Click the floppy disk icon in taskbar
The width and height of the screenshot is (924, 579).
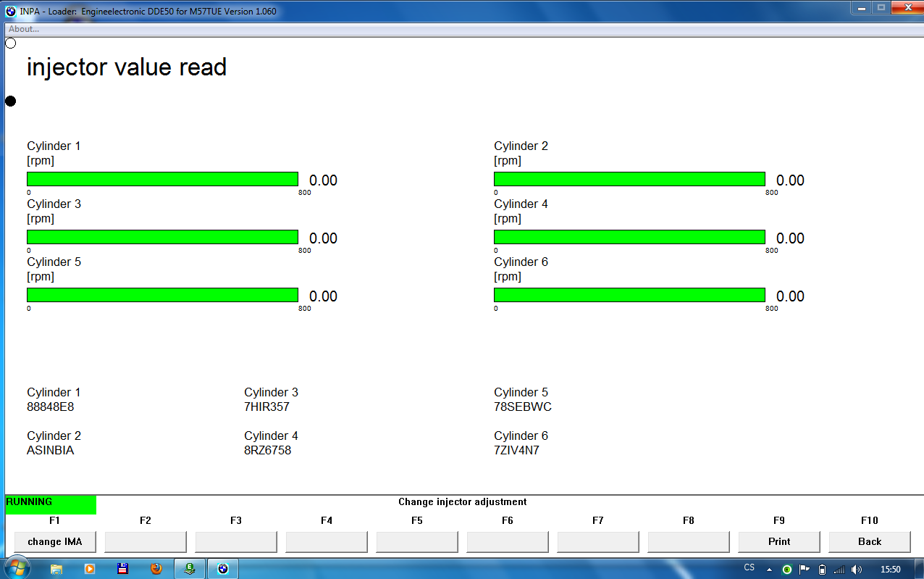pos(122,569)
